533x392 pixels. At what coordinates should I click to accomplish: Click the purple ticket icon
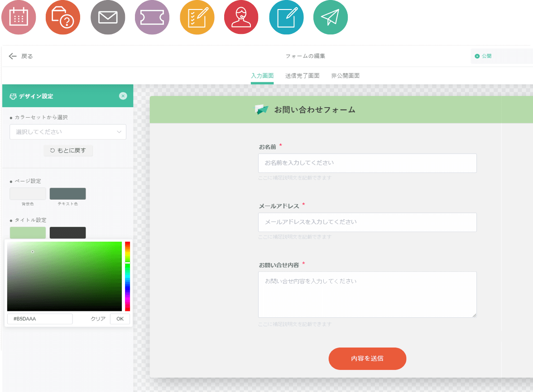point(152,18)
